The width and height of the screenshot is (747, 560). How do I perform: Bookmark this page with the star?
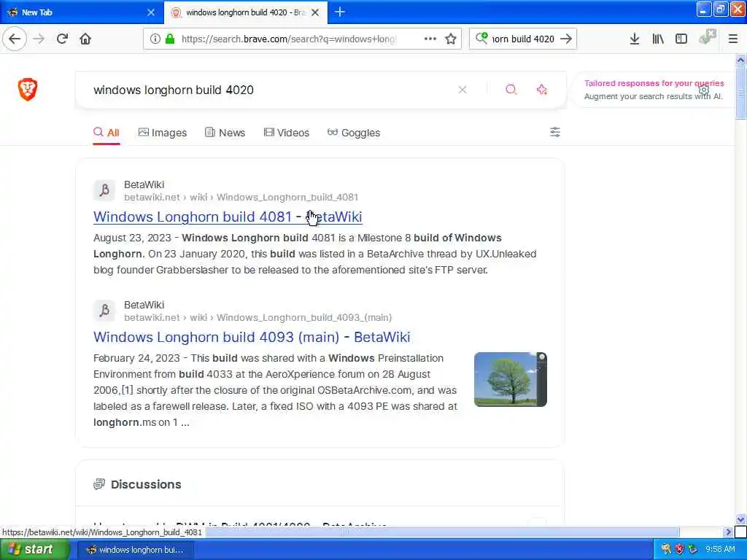[451, 39]
